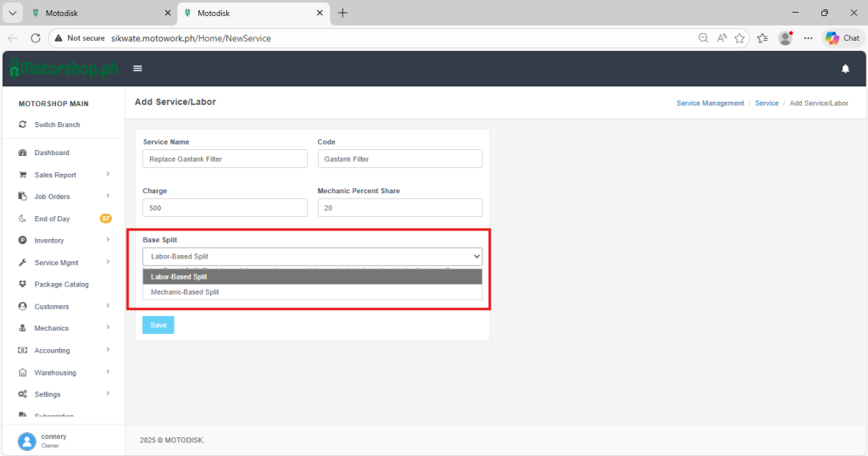
Task: Click the Settings gears icon
Action: 23,394
